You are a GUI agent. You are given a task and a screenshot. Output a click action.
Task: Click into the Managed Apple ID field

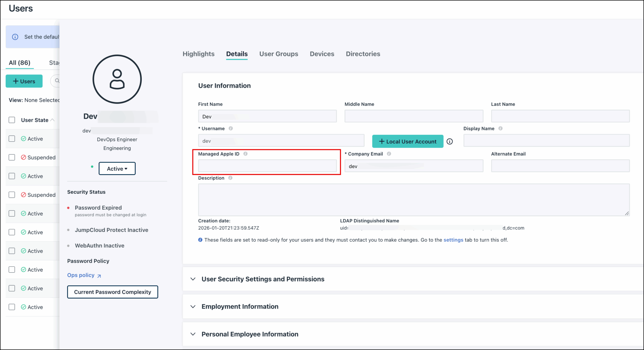pyautogui.click(x=267, y=166)
